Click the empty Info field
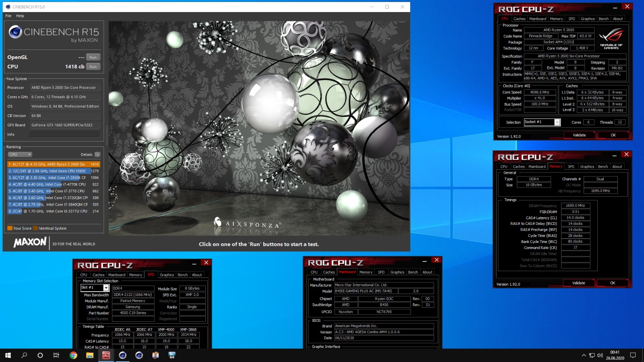Image resolution: width=644 pixels, height=362 pixels. click(65, 134)
